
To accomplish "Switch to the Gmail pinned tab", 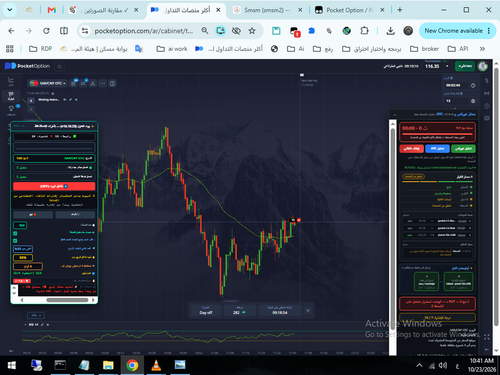I will click(52, 10).
